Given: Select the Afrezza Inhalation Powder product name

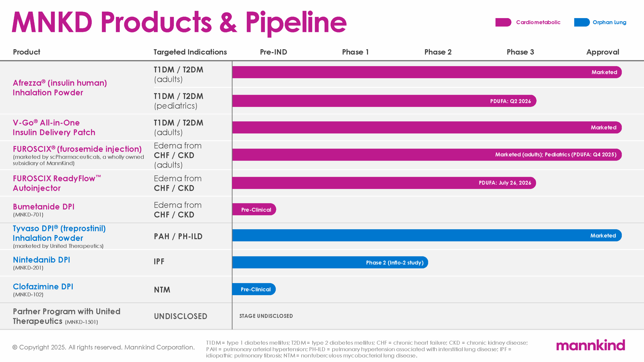Looking at the screenshot, I should pyautogui.click(x=60, y=87).
